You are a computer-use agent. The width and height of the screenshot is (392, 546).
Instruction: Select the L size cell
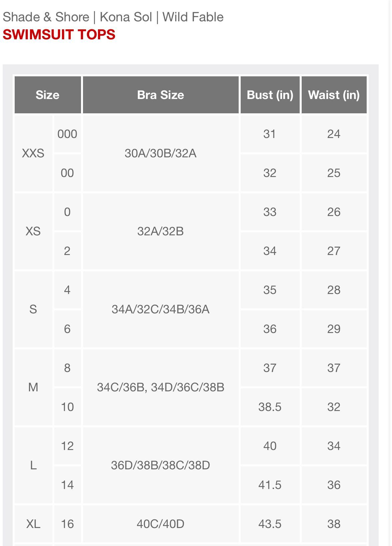[x=33, y=465]
